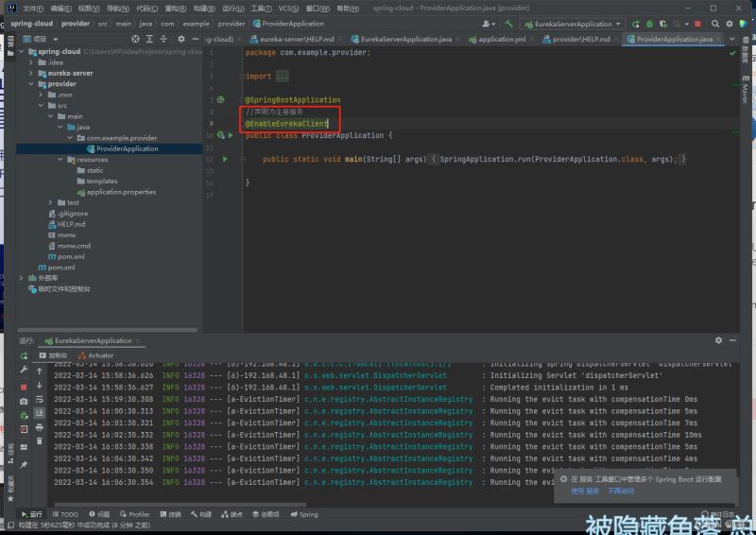
Task: Click the camera thread dump icon
Action: [24, 402]
